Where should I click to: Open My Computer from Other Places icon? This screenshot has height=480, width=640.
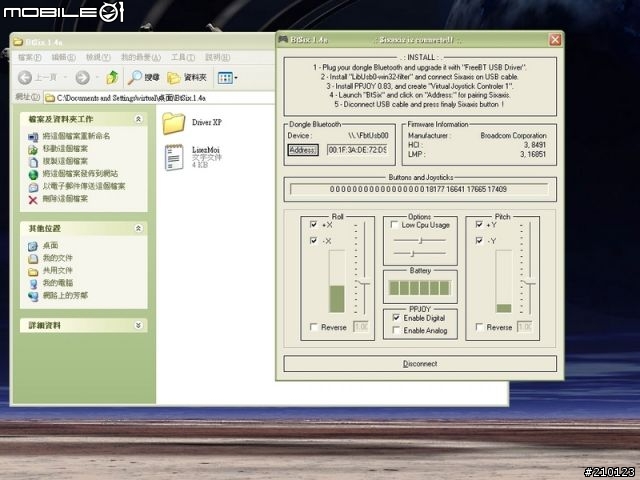tap(33, 284)
